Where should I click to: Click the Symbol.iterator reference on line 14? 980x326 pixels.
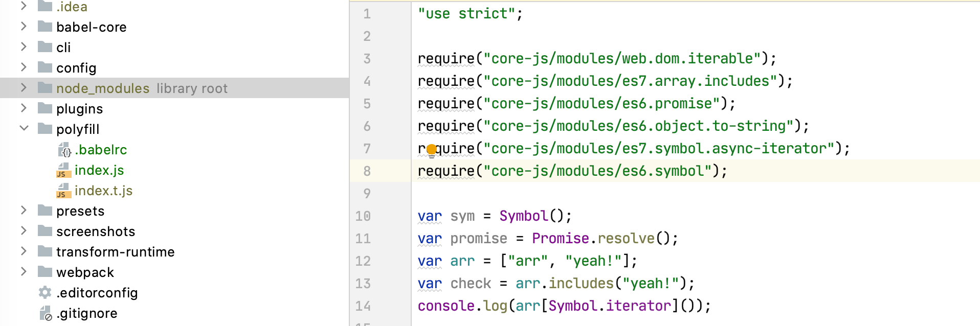pyautogui.click(x=610, y=306)
